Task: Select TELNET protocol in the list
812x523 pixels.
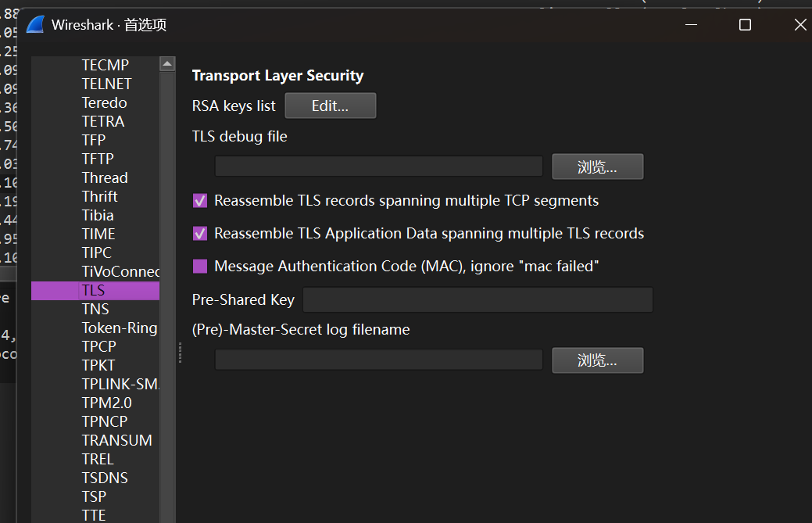Action: (106, 84)
